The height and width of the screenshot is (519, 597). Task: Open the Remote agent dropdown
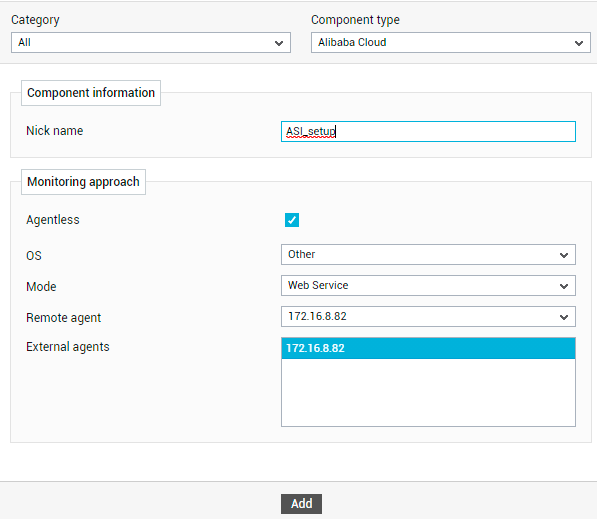[428, 316]
